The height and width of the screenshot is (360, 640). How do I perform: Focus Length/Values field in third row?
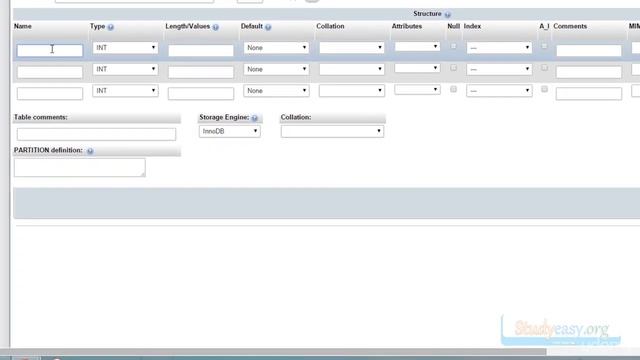[201, 93]
